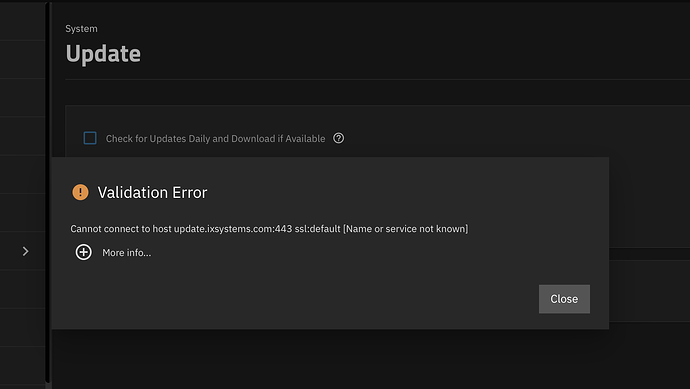690x389 pixels.
Task: Expand sidebar menu chevron arrow
Action: click(x=26, y=251)
